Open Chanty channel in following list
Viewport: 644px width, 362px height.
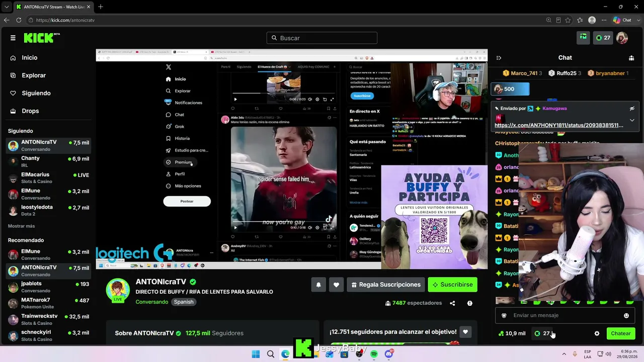pyautogui.click(x=49, y=161)
